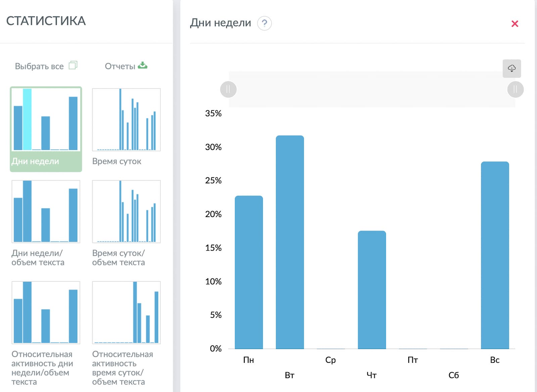Close the Дни недели chart panel
The height and width of the screenshot is (392, 537).
[515, 23]
